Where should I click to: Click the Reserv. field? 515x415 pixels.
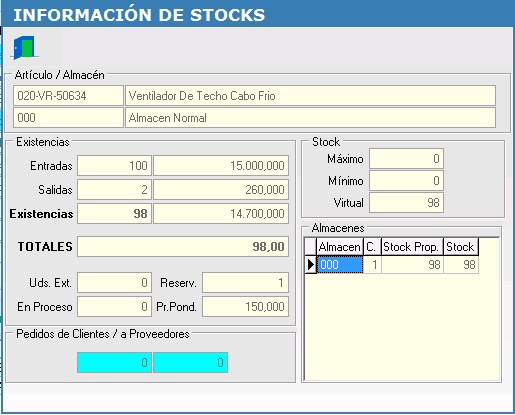point(245,283)
